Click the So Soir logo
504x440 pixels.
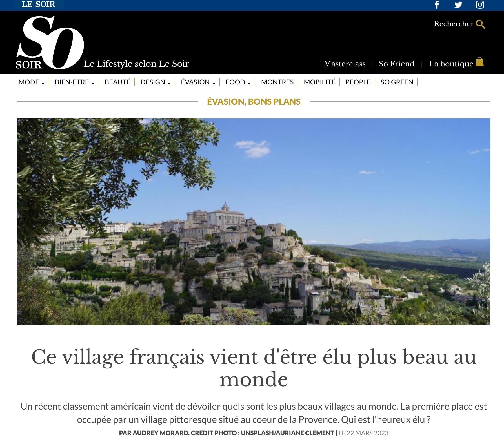click(50, 42)
